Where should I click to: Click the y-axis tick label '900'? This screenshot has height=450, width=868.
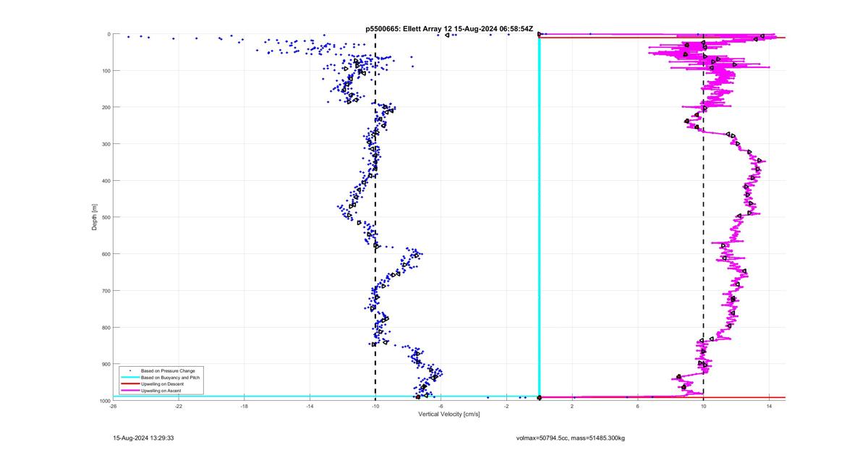106,364
